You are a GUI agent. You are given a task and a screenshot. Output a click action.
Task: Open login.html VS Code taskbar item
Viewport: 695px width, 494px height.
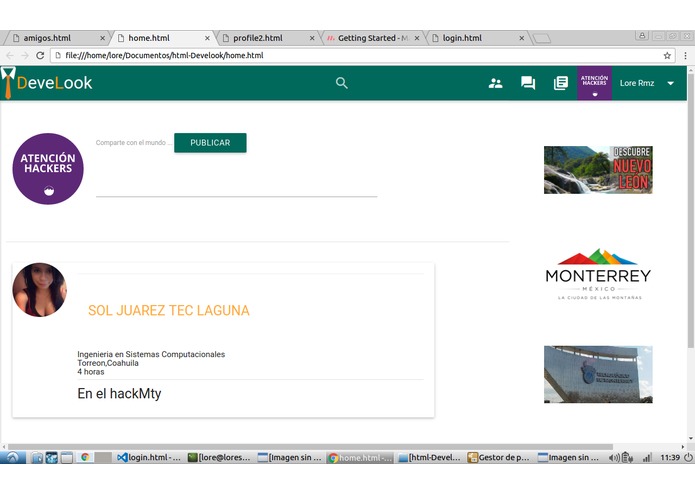click(x=149, y=457)
